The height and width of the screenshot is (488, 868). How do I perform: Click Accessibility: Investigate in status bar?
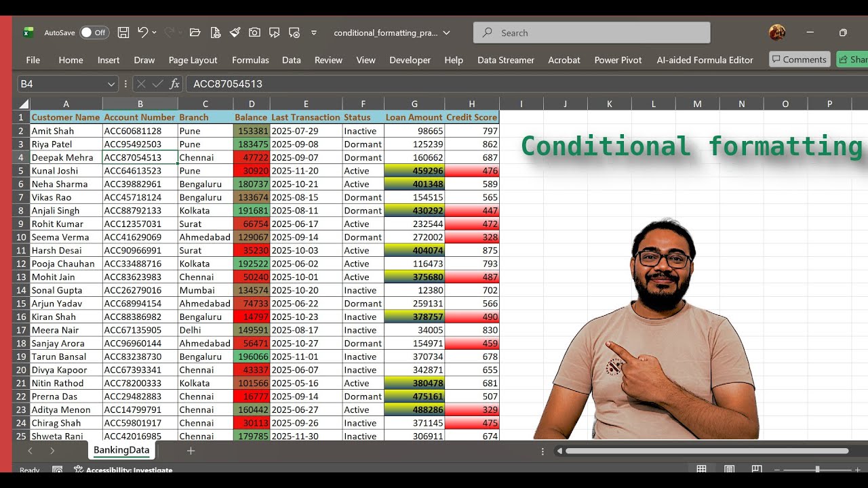123,470
